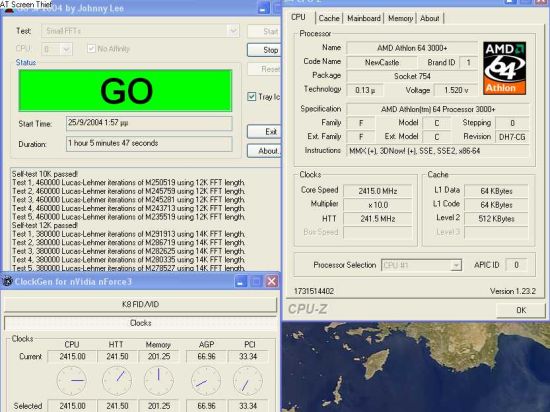Click the Current CPU value 2415.00 in ClockGen
Image resolution: width=550 pixels, height=412 pixels.
[x=72, y=357]
